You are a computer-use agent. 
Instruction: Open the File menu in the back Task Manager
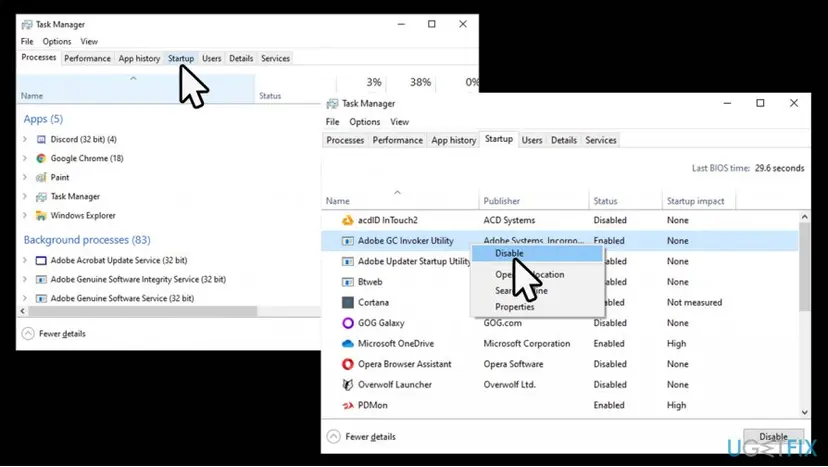point(27,41)
